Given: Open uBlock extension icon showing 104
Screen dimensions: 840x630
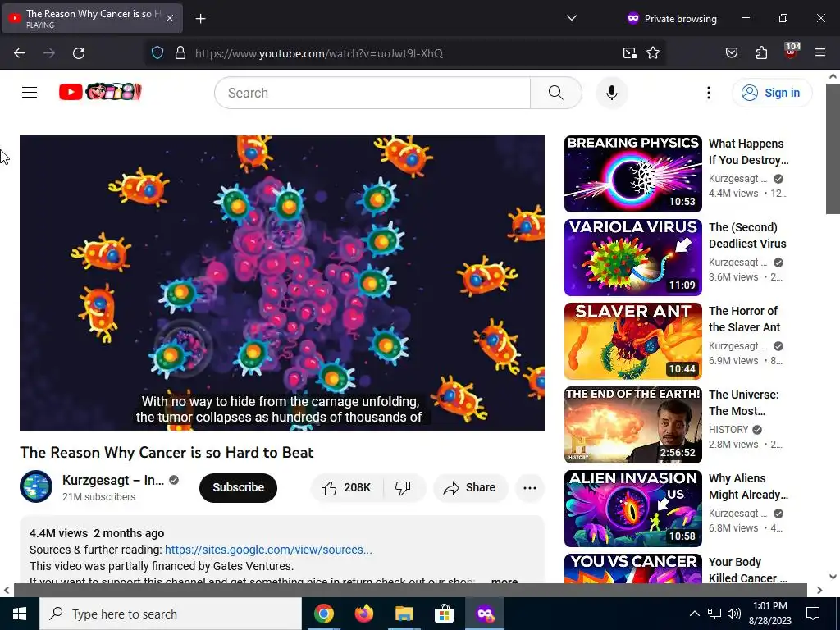Looking at the screenshot, I should click(x=792, y=52).
